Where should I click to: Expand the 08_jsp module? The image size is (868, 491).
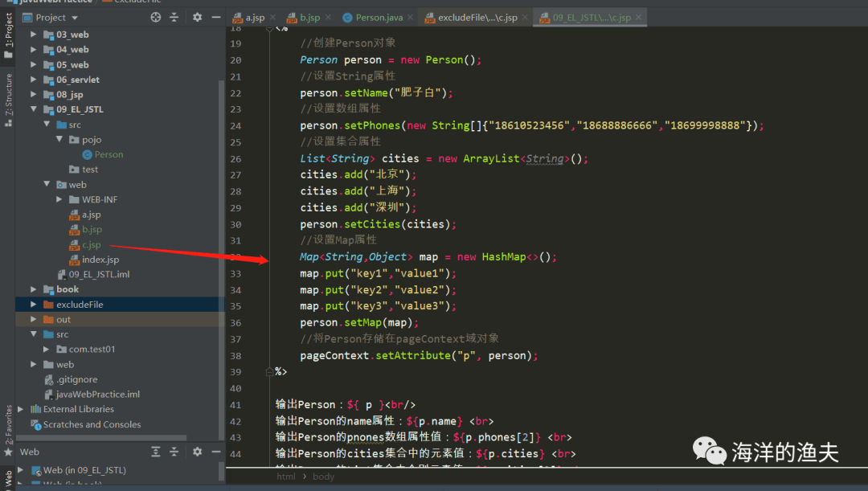tap(33, 95)
